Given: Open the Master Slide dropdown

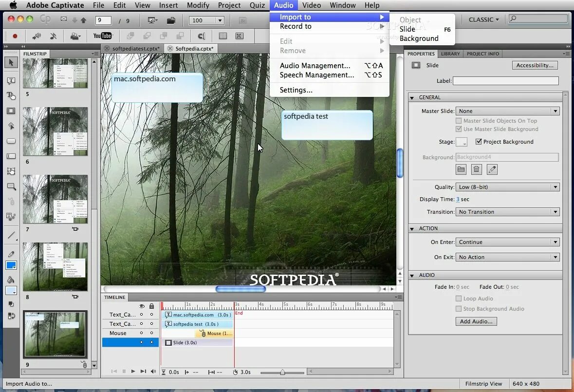Looking at the screenshot, I should (x=507, y=111).
